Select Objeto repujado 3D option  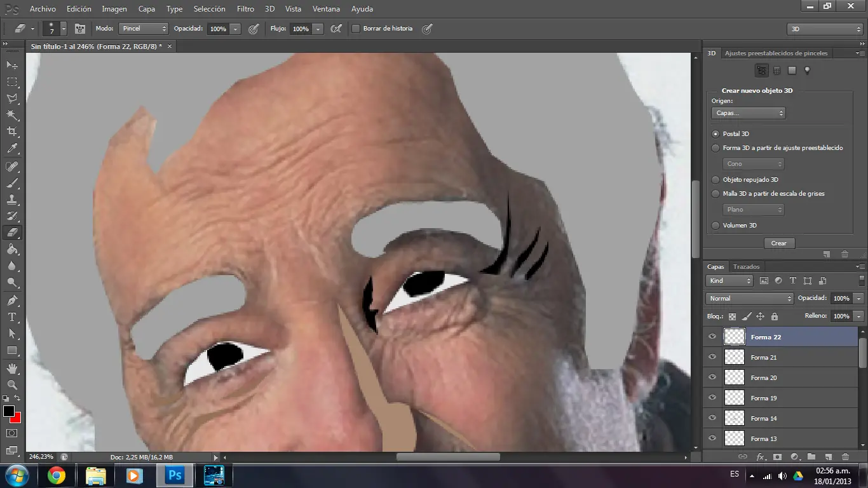(x=715, y=180)
